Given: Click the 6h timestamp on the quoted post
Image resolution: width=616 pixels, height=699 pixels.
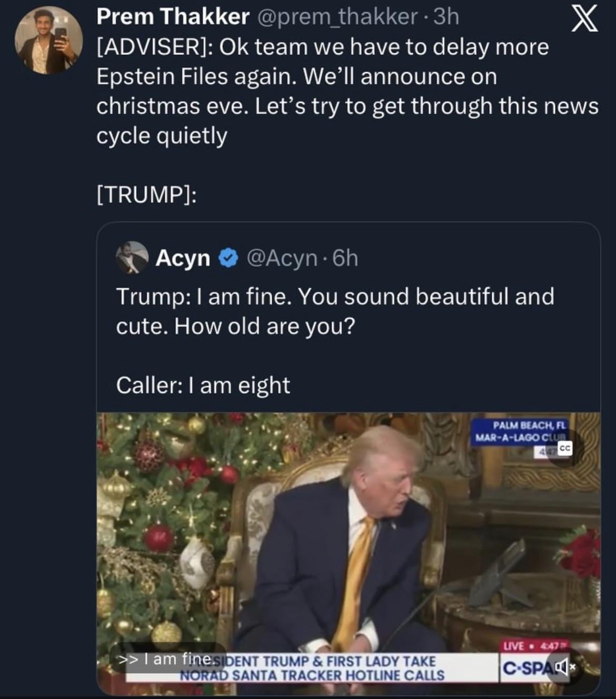Looking at the screenshot, I should (x=346, y=258).
